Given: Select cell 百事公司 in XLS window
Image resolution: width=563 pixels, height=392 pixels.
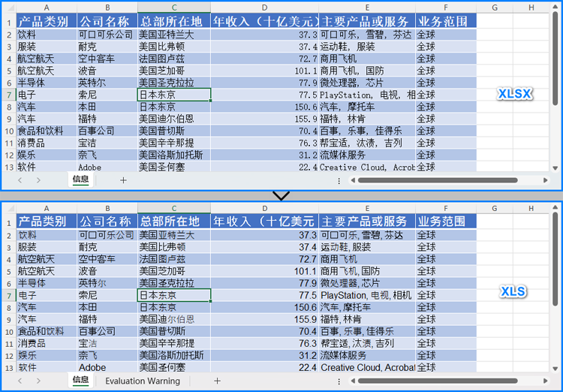Looking at the screenshot, I should coord(107,331).
